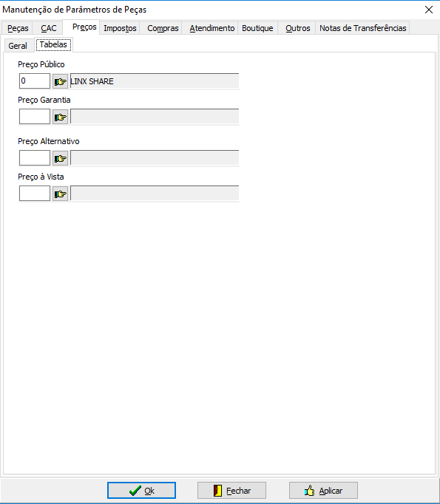
Task: Open lookup for Preço Garantia table
Action: click(x=60, y=117)
